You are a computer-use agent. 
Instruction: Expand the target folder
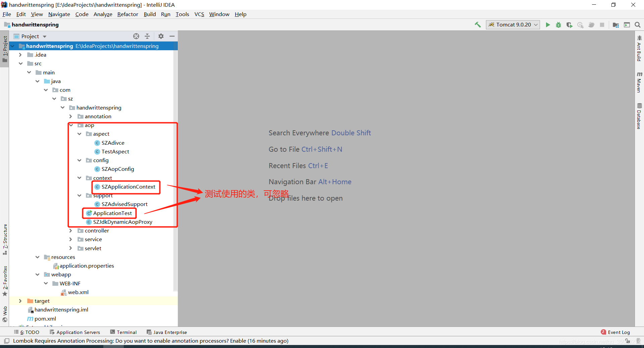click(20, 301)
